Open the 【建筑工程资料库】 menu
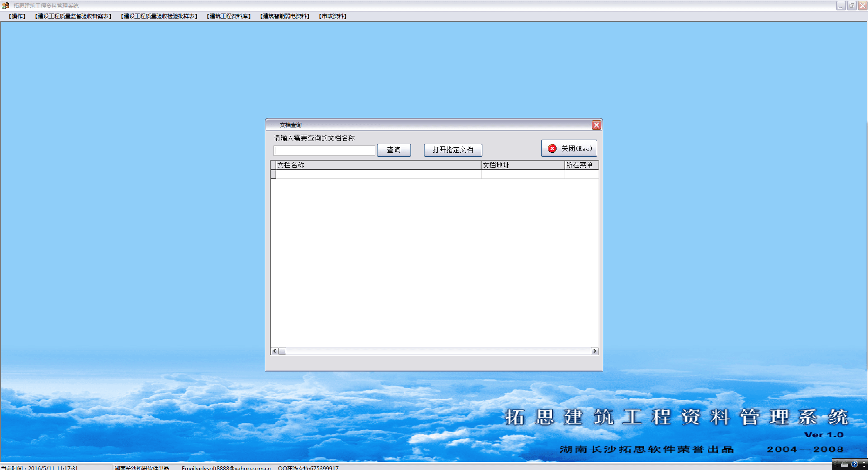 229,16
